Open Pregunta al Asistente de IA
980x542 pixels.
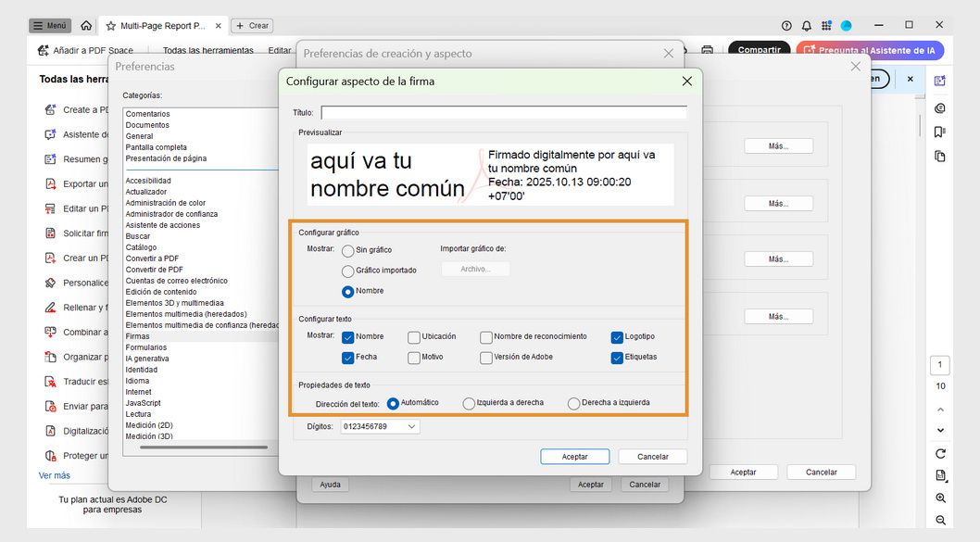870,50
